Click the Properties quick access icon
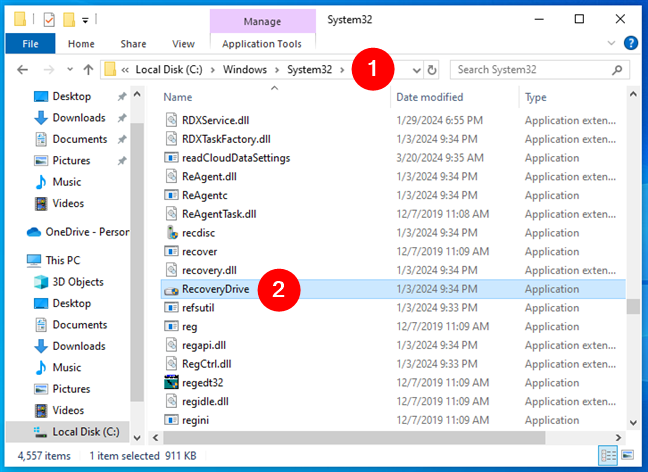 [x=49, y=19]
